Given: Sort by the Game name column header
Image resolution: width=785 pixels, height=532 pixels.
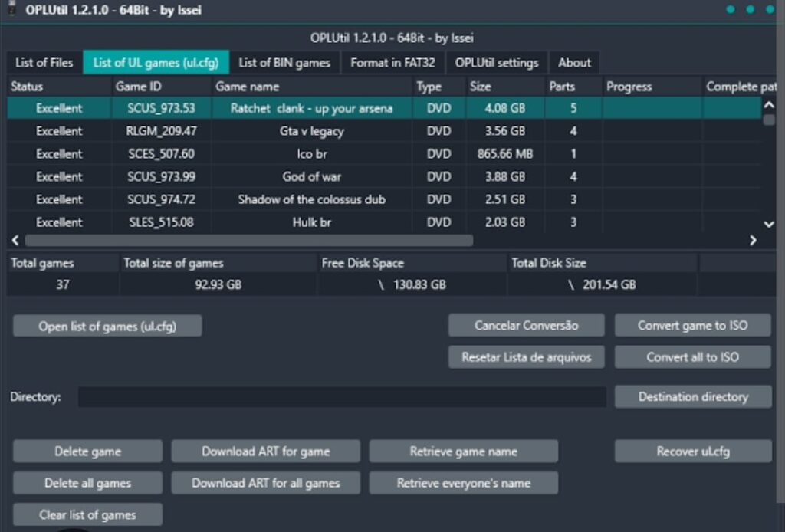Looking at the screenshot, I should click(312, 87).
